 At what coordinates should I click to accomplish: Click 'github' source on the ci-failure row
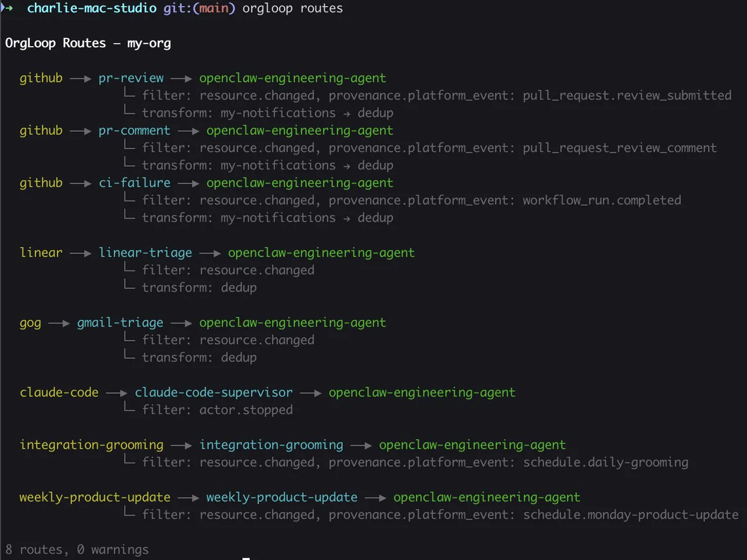click(x=41, y=183)
